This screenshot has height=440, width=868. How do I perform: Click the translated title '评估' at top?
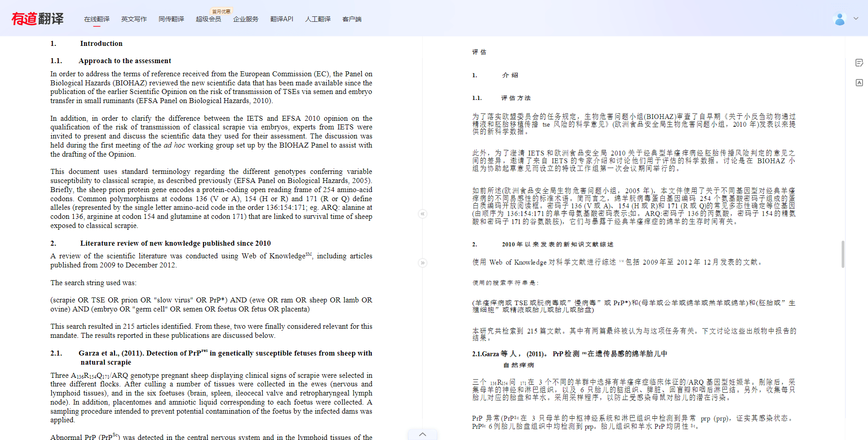pos(479,52)
